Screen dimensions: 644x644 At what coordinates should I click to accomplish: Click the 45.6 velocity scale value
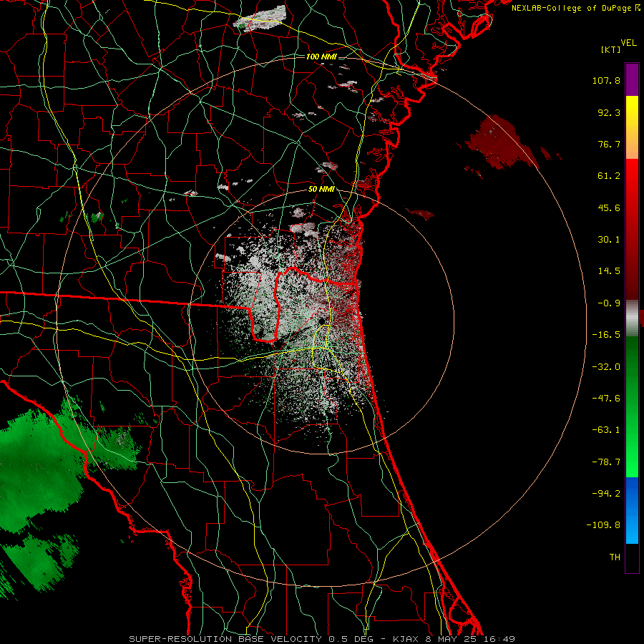coord(609,208)
